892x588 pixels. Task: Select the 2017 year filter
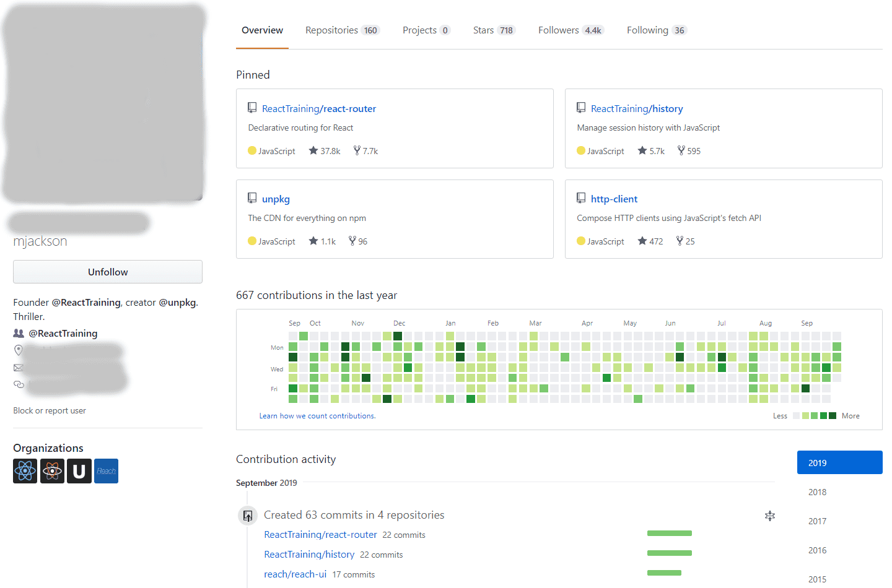[x=817, y=521]
